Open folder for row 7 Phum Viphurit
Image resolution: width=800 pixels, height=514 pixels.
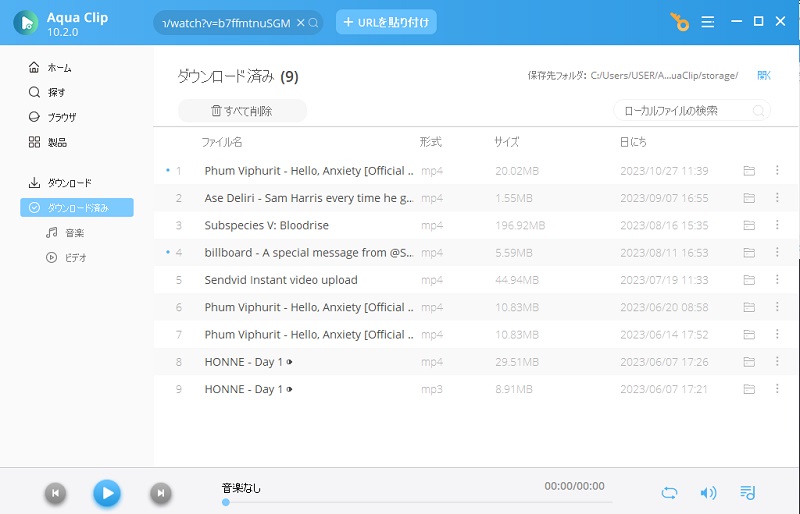pos(749,335)
